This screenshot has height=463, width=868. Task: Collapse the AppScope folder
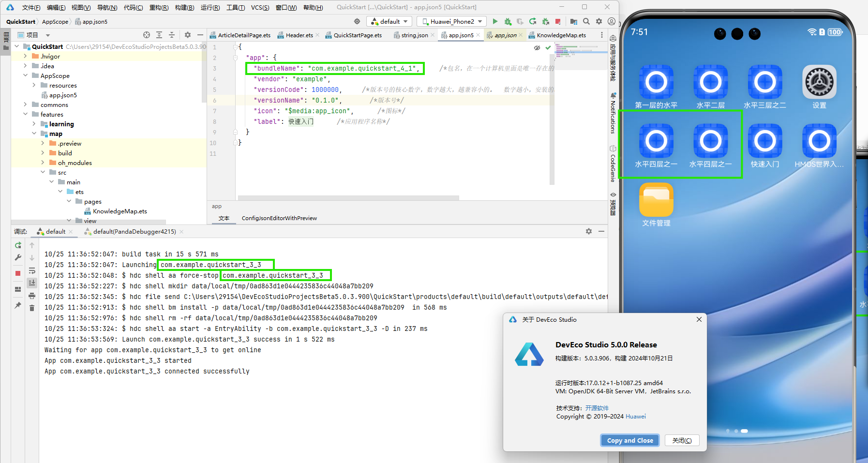point(25,75)
